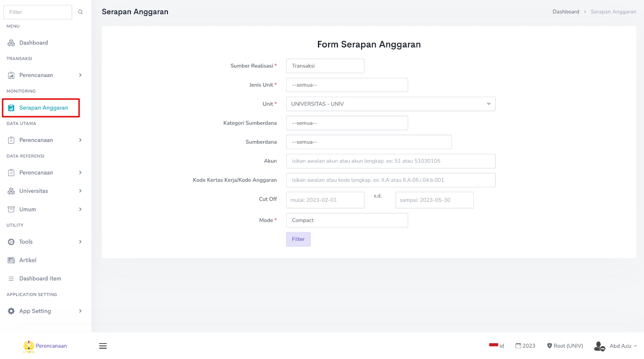Click the search magnifier icon in sidebar

point(80,12)
